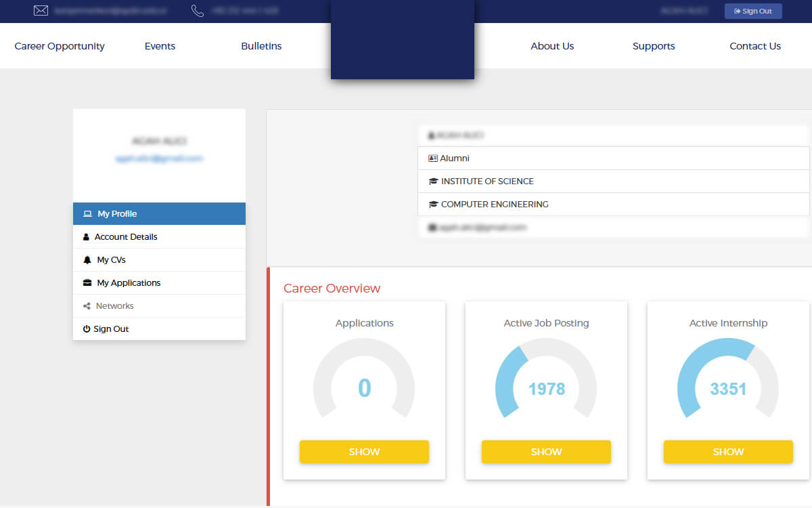Click the Sign Out button in top bar
The image size is (812, 508).
(x=753, y=11)
